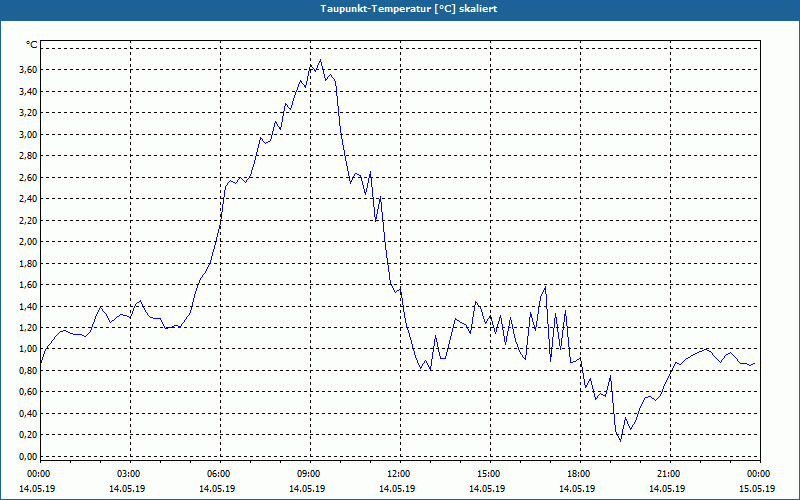Image resolution: width=800 pixels, height=500 pixels.
Task: Select the 1,80 y-axis value
Action: point(29,264)
